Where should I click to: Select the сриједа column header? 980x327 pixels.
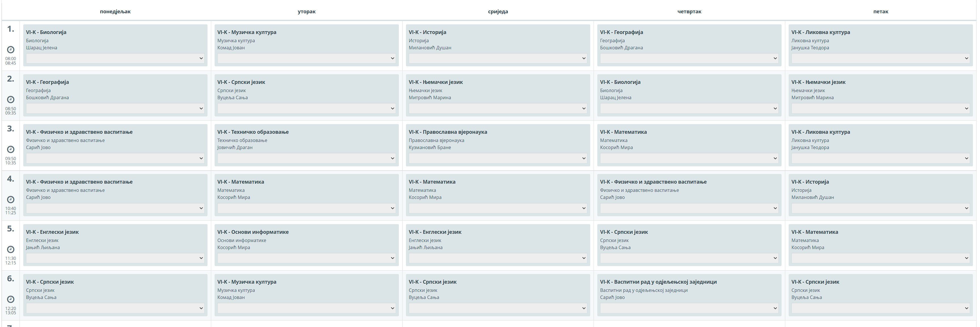(498, 11)
